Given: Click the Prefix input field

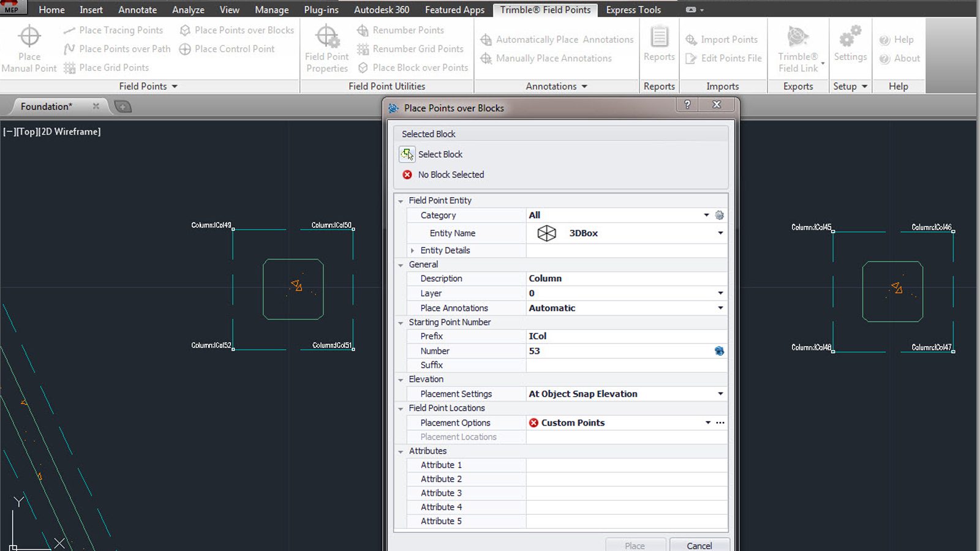Looking at the screenshot, I should coord(625,336).
